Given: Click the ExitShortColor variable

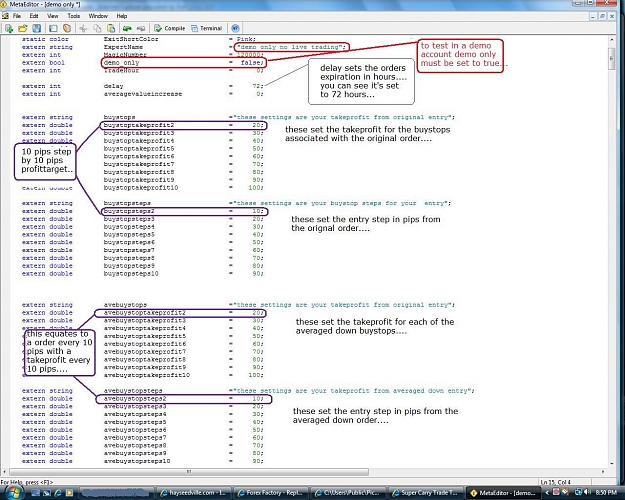Looking at the screenshot, I should (131, 39).
